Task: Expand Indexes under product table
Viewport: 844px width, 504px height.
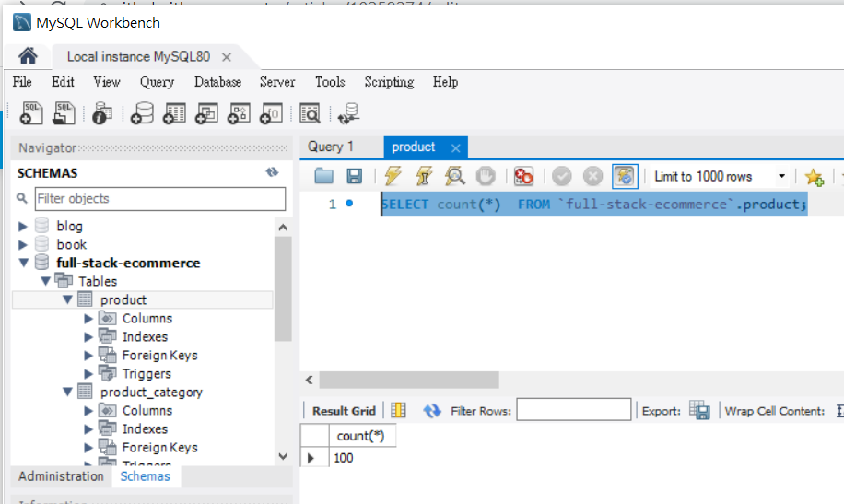Action: [x=88, y=336]
